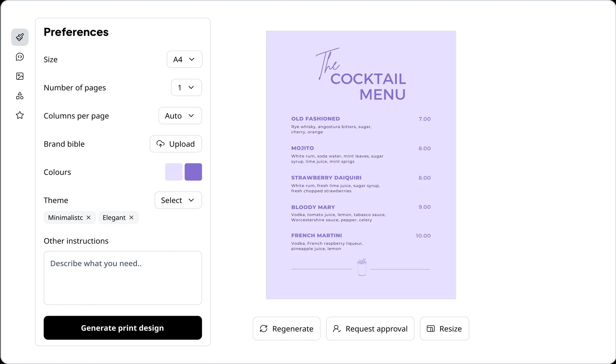Select the paintbrush design sidebar icon
Viewport: 616px width, 364px height.
point(20,37)
